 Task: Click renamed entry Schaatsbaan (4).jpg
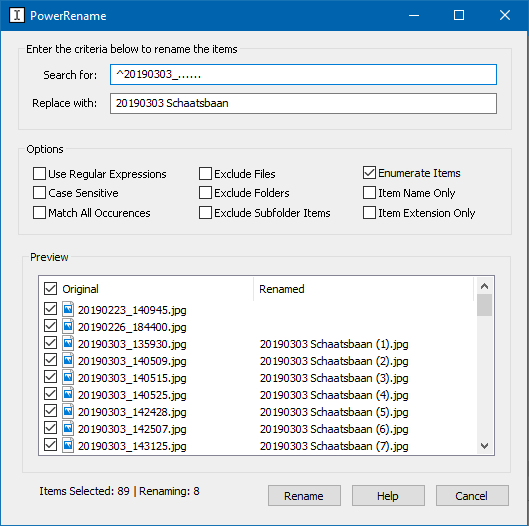point(334,395)
